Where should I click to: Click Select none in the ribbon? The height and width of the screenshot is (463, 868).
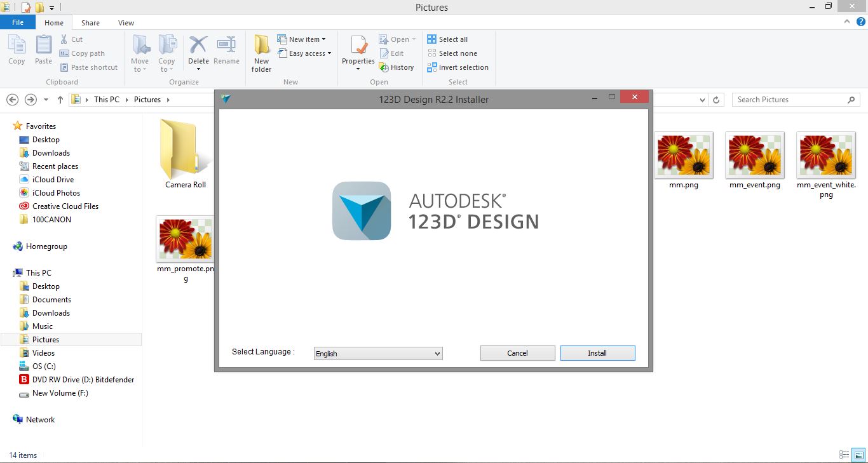click(x=452, y=53)
